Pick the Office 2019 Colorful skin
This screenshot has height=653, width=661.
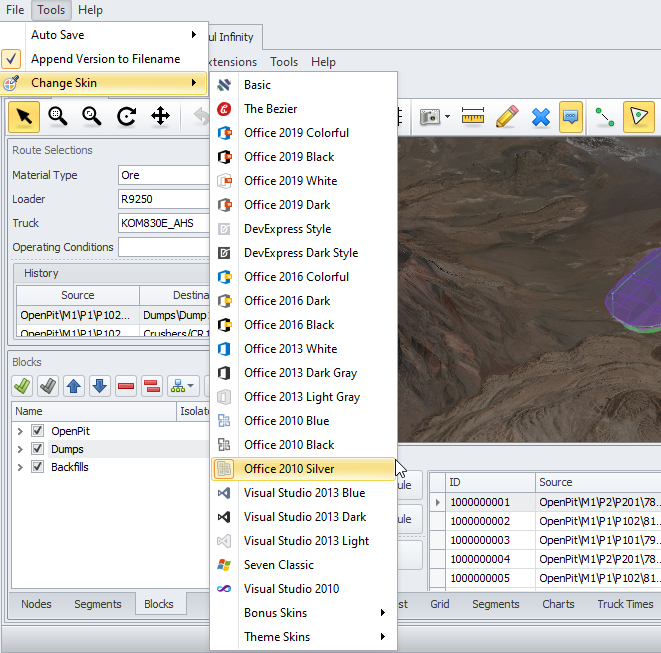[x=304, y=133]
